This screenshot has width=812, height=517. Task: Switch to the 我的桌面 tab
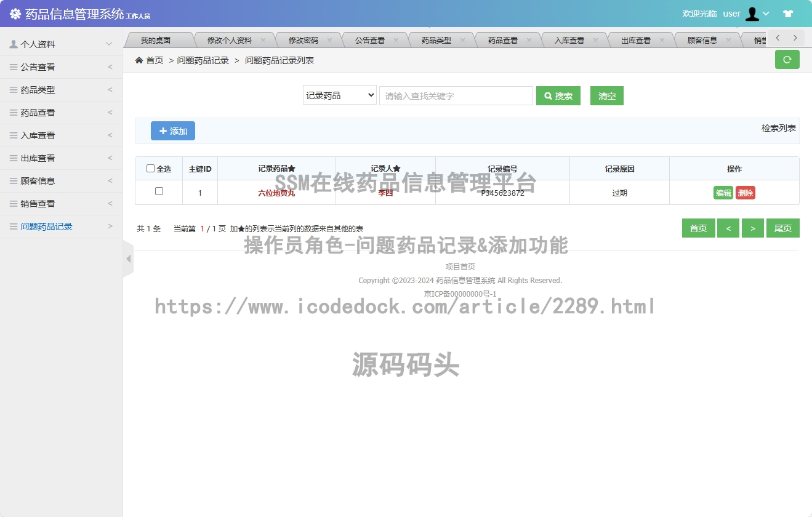click(x=155, y=40)
